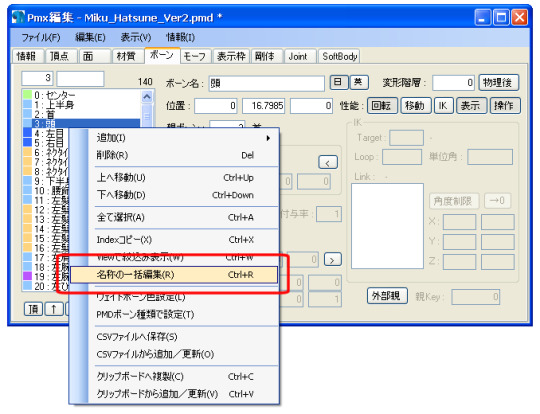Open the 編集(E) menu

[x=90, y=37]
